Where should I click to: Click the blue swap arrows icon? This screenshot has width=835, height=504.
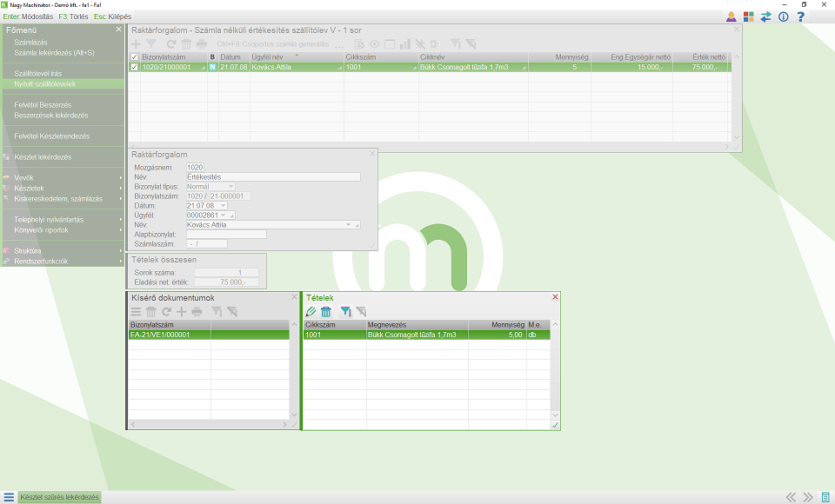point(765,17)
